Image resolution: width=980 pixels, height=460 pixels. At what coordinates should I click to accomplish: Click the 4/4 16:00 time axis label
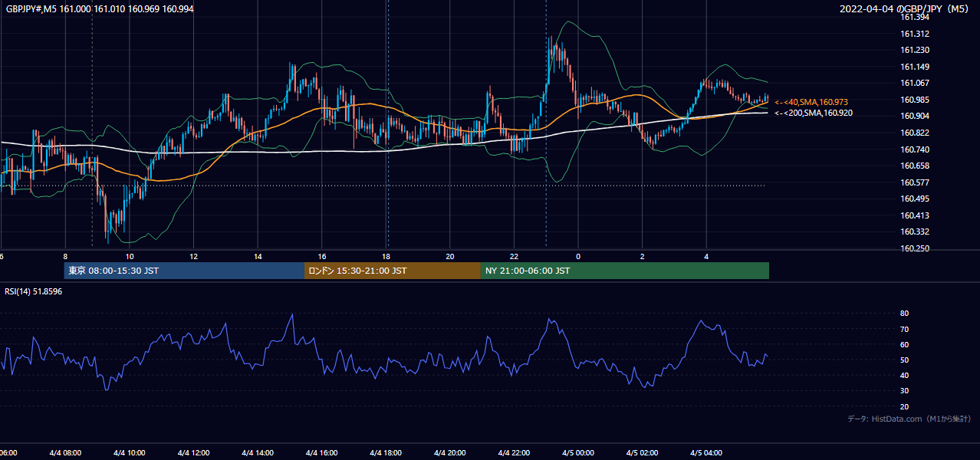[321, 453]
